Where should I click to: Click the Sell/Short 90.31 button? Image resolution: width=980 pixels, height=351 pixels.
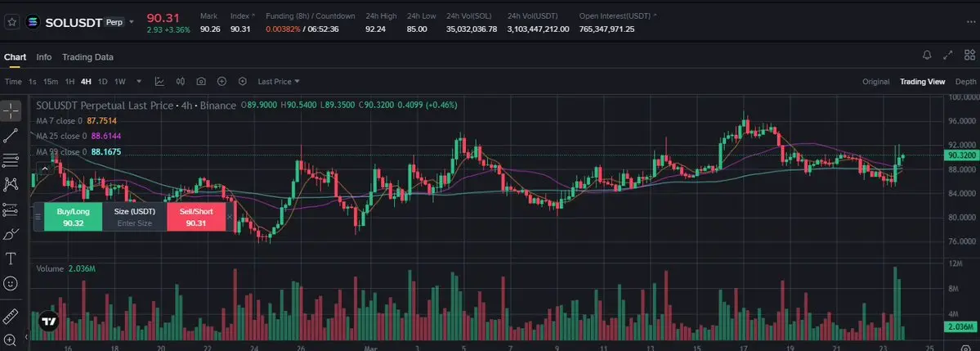click(196, 217)
